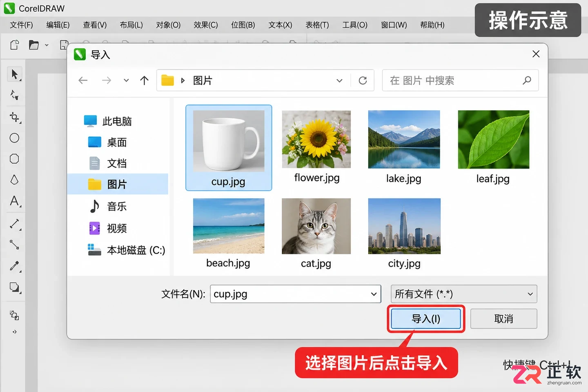Expand the address bar path dropdown
The height and width of the screenshot is (392, 588).
(339, 80)
